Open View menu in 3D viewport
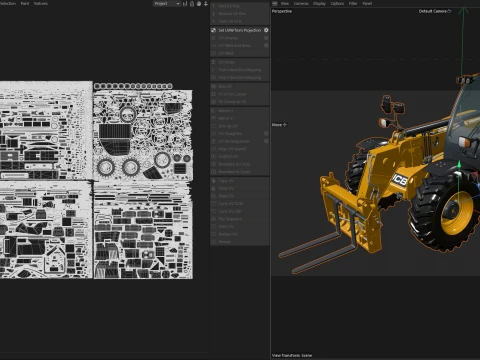The height and width of the screenshot is (360, 480). [284, 4]
